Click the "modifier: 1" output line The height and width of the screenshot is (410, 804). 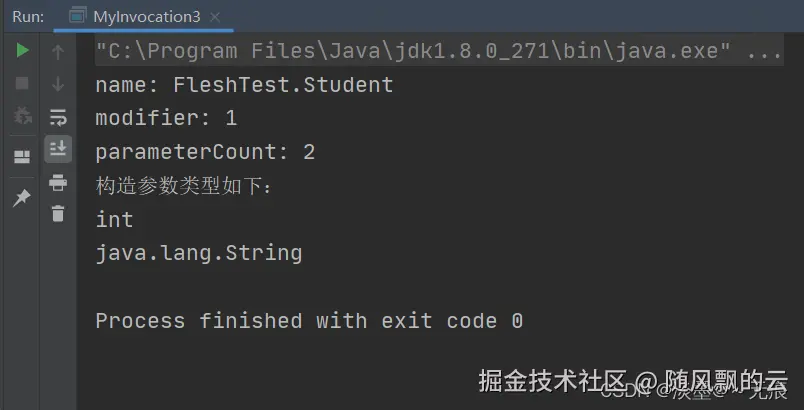tap(166, 118)
